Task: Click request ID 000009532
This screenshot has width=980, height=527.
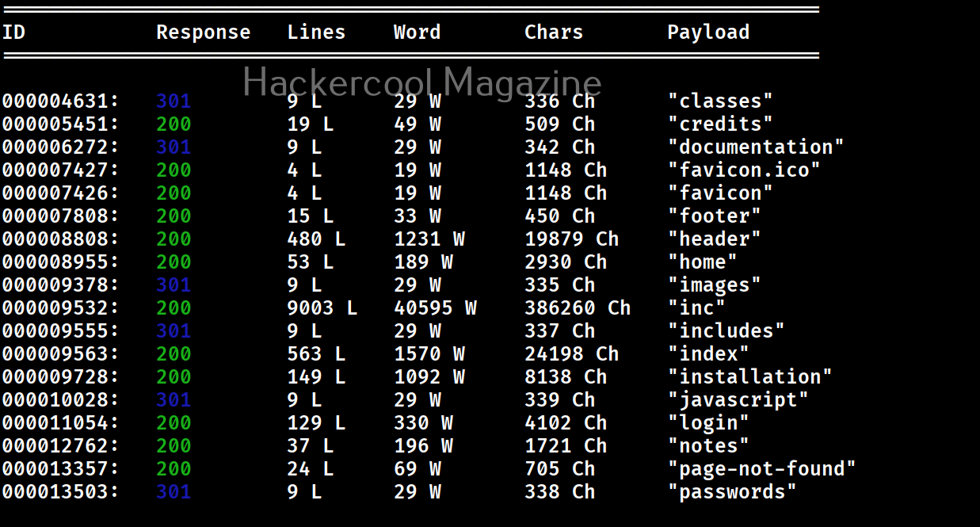Action: 60,308
